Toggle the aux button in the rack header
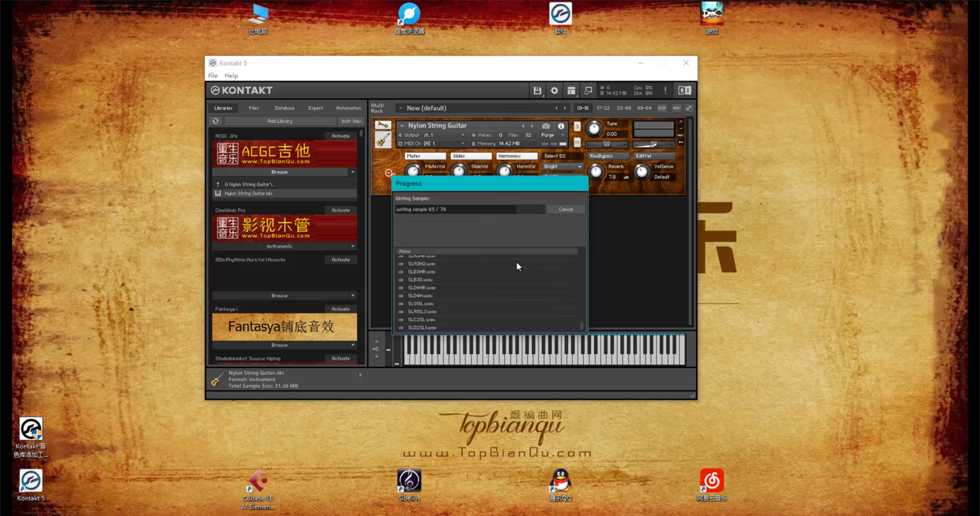The height and width of the screenshot is (516, 980). tap(677, 108)
